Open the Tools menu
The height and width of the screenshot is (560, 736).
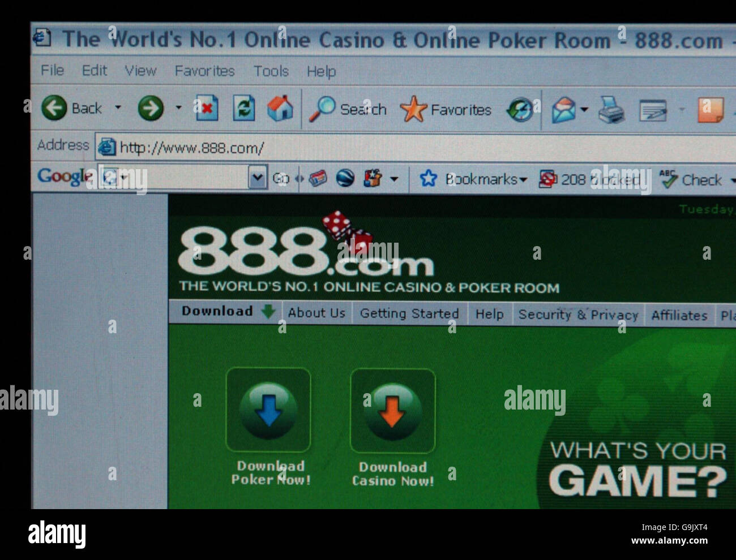click(271, 71)
